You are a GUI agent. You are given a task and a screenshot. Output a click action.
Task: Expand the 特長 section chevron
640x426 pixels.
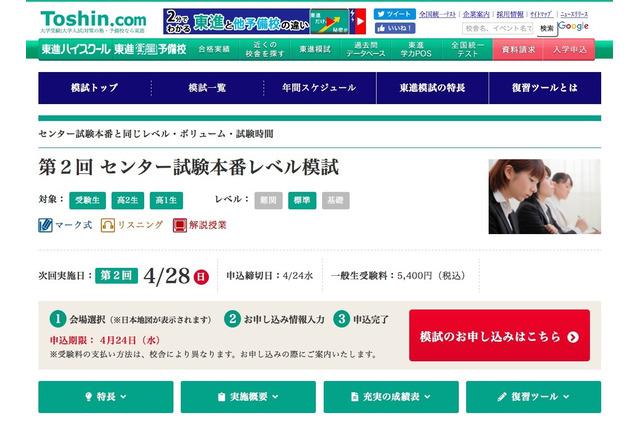[x=123, y=397]
